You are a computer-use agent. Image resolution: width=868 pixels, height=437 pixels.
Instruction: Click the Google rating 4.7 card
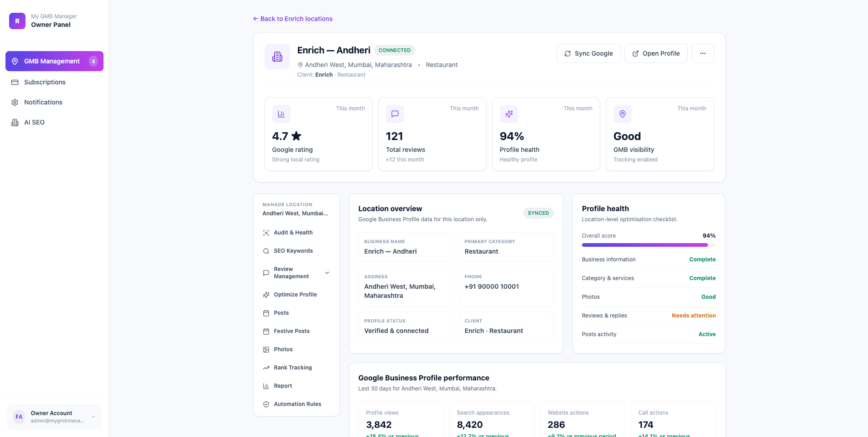click(x=318, y=134)
